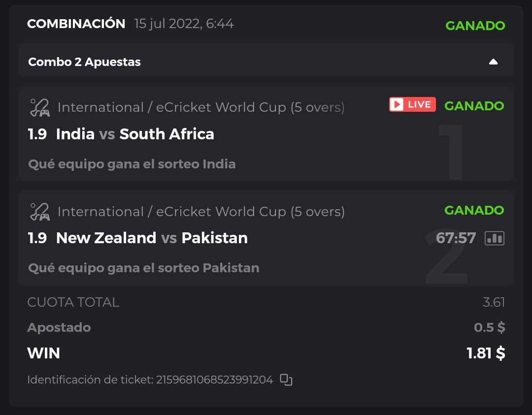This screenshot has width=532, height=415.
Task: Copy the ticket identification number
Action: click(286, 380)
